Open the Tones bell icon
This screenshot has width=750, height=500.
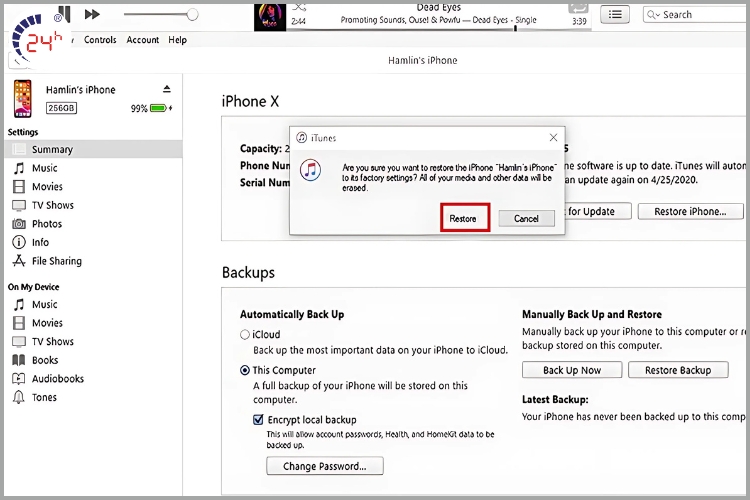(19, 397)
